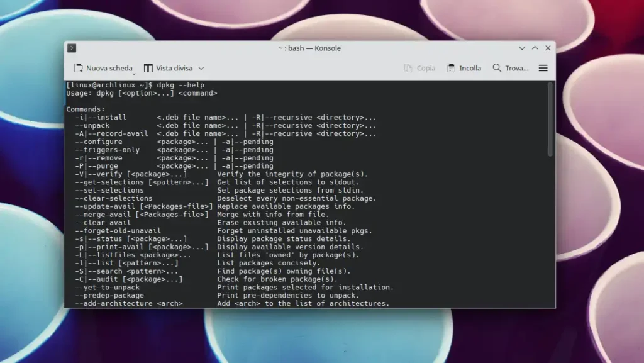644x363 pixels.
Task: Click the grayed Copia copy icon
Action: pos(408,68)
